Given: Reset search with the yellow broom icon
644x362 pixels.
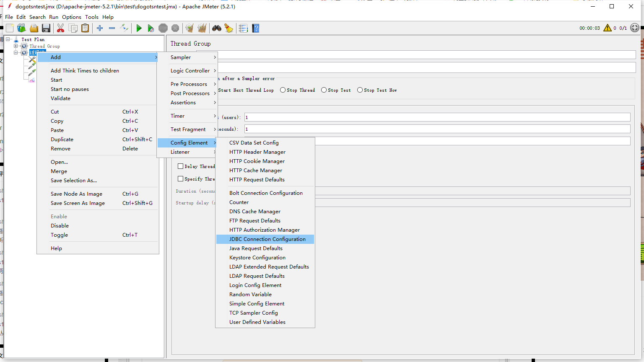Looking at the screenshot, I should tap(229, 28).
